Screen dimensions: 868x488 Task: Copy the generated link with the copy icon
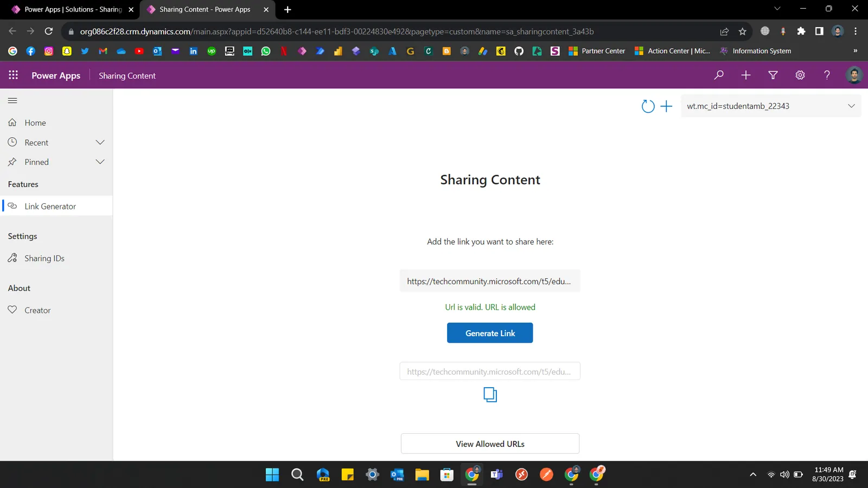[x=490, y=395]
